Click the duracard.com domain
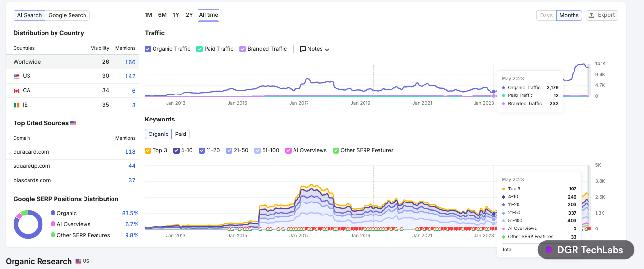The width and height of the screenshot is (644, 269). click(31, 152)
